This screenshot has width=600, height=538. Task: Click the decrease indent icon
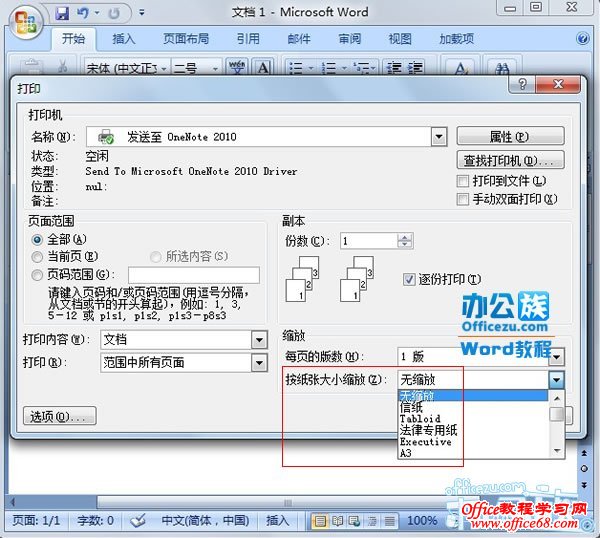tap(393, 68)
